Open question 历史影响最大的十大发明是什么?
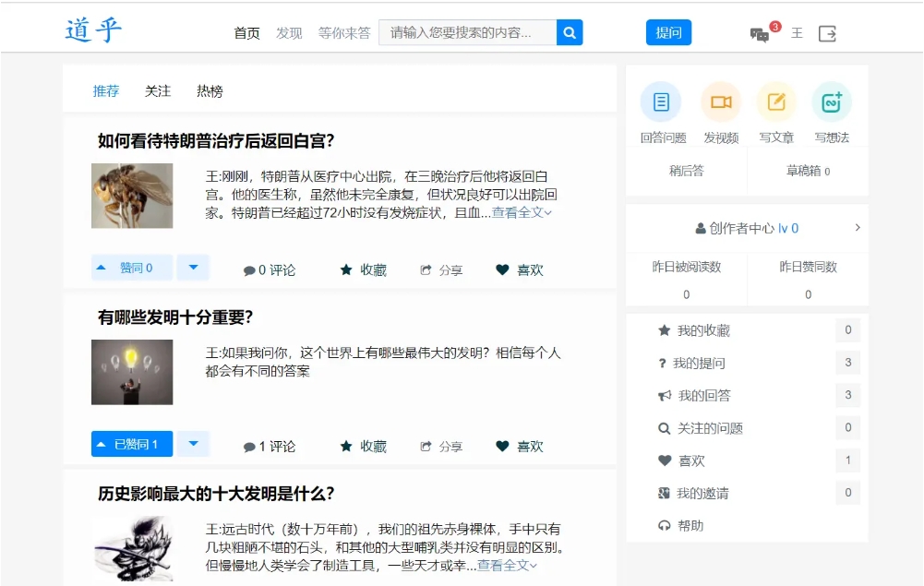 click(216, 493)
